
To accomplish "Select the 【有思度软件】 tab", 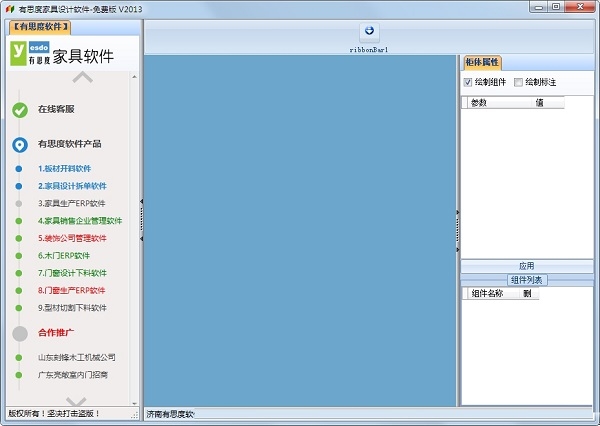I will 40,27.
